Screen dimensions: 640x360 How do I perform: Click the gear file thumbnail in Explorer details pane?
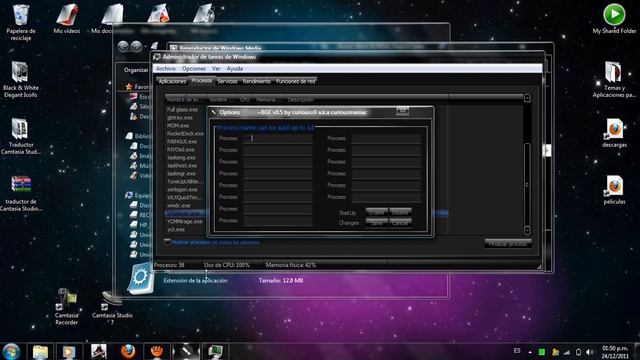point(140,278)
